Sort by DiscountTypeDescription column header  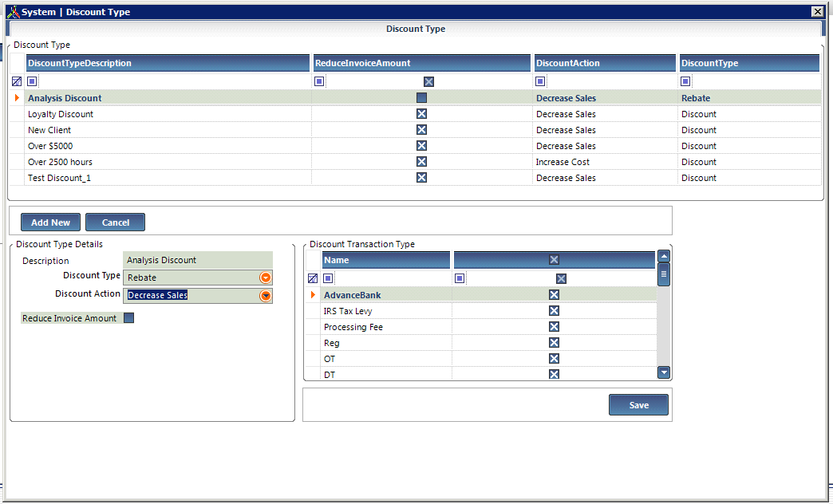tap(168, 63)
